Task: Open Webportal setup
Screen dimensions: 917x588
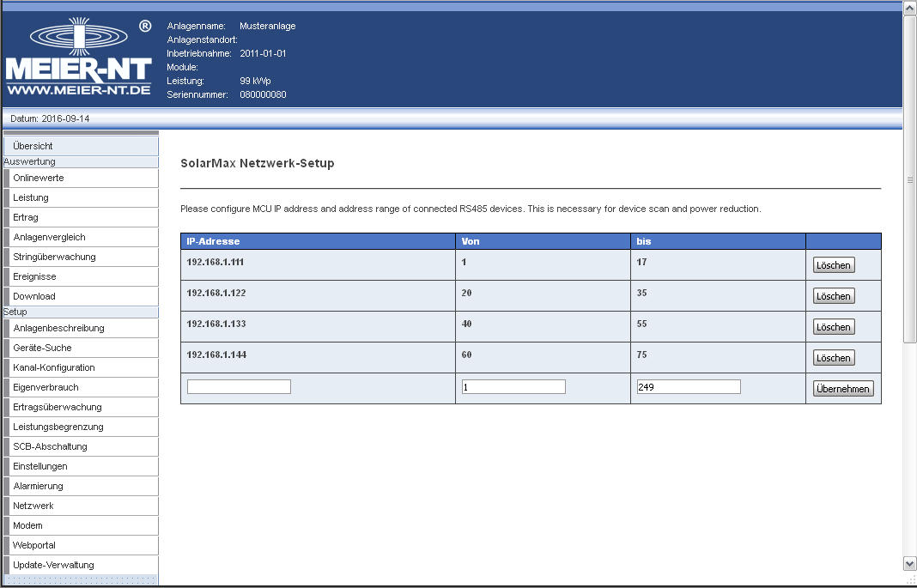Action: 81,545
